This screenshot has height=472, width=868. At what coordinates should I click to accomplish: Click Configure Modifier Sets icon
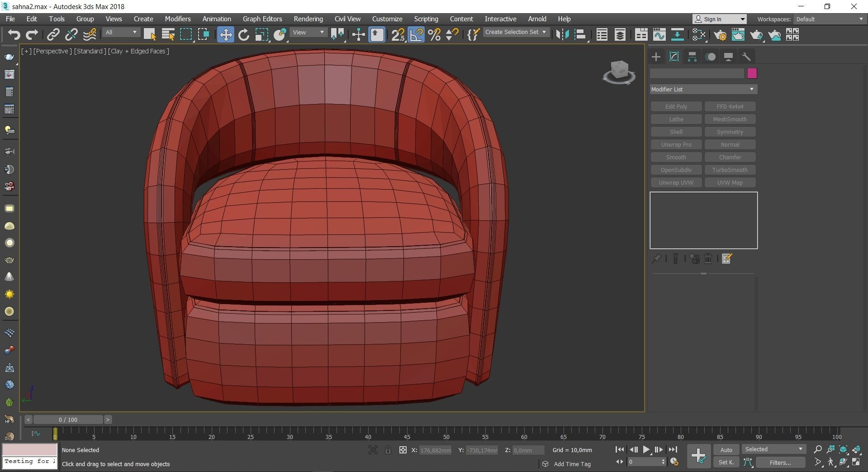click(727, 258)
